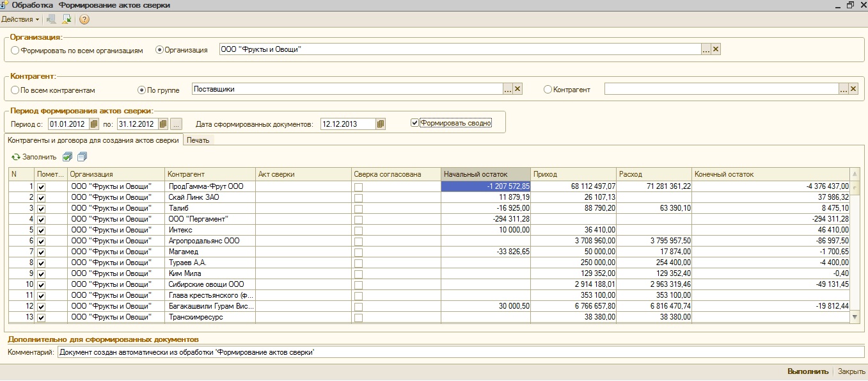This screenshot has height=381, width=868.
Task: Clear the Организация field with X
Action: click(x=716, y=49)
